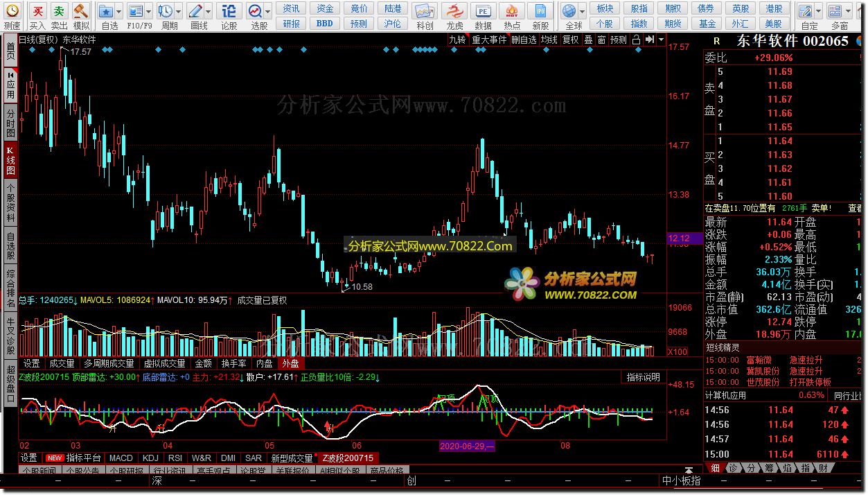Viewport: 868px width, 495px height.
Task: Select the 画线 line drawing pencil icon
Action: 195,10
